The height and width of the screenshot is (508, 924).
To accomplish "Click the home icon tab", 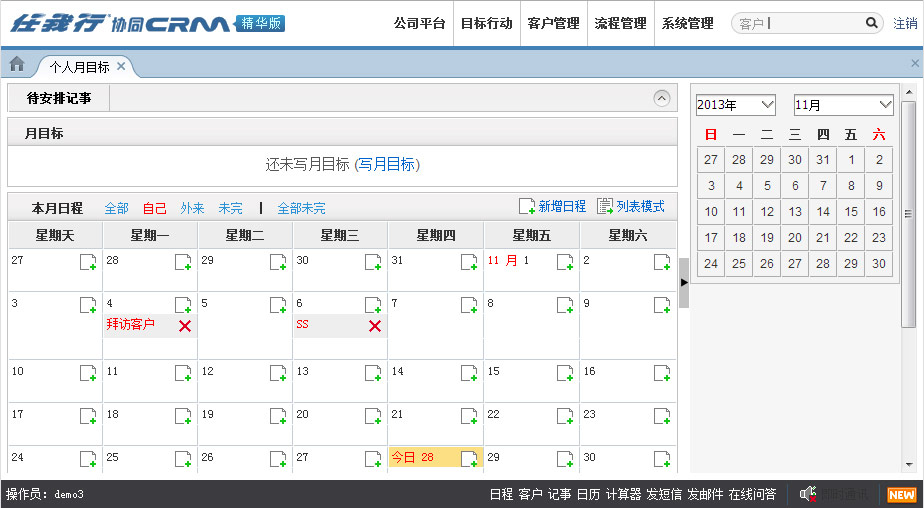I will [17, 64].
